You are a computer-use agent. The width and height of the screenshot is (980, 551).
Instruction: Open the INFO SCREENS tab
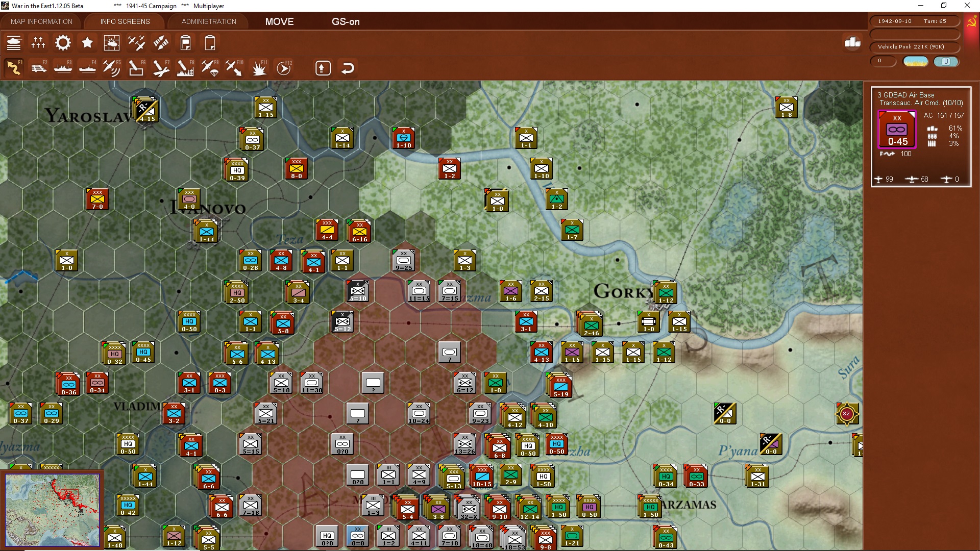[x=125, y=21]
